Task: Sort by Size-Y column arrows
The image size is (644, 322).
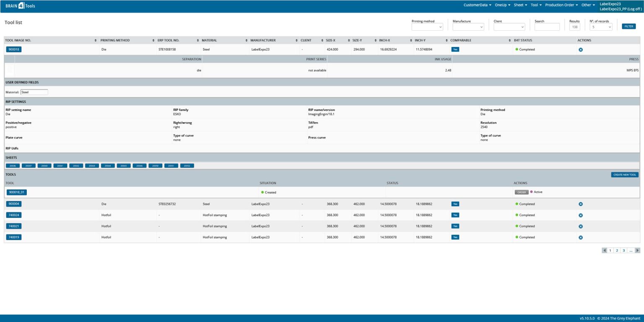Action: [x=375, y=40]
